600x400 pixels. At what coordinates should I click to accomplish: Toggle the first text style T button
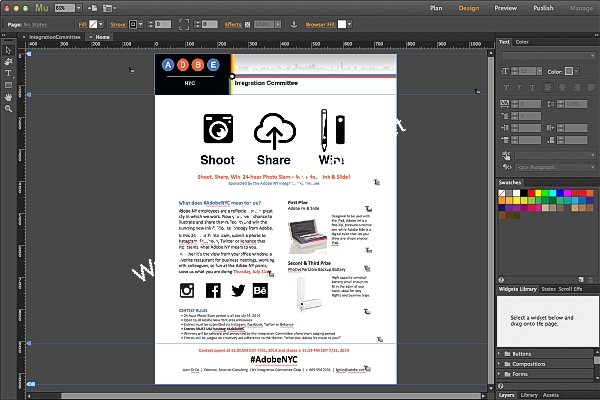coord(506,88)
